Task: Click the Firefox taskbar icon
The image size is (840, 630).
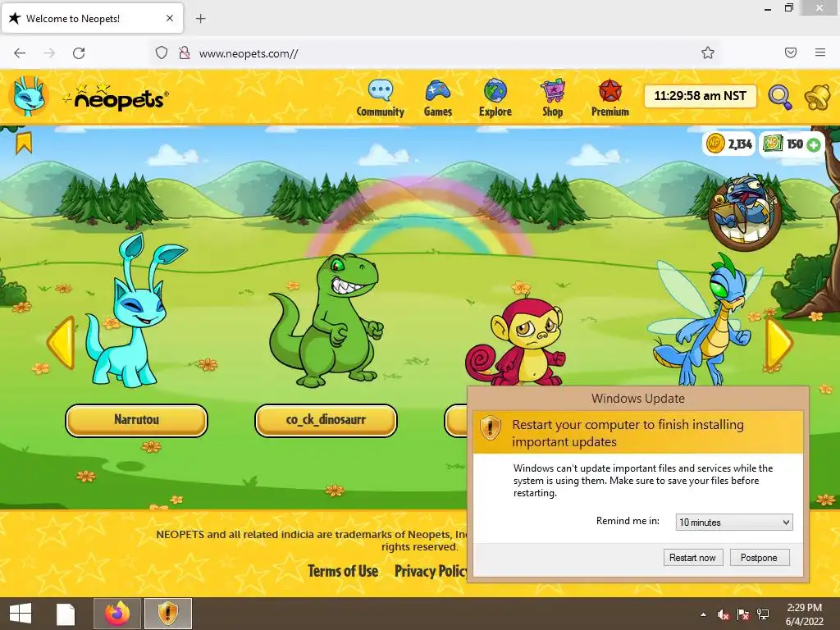Action: [x=117, y=614]
